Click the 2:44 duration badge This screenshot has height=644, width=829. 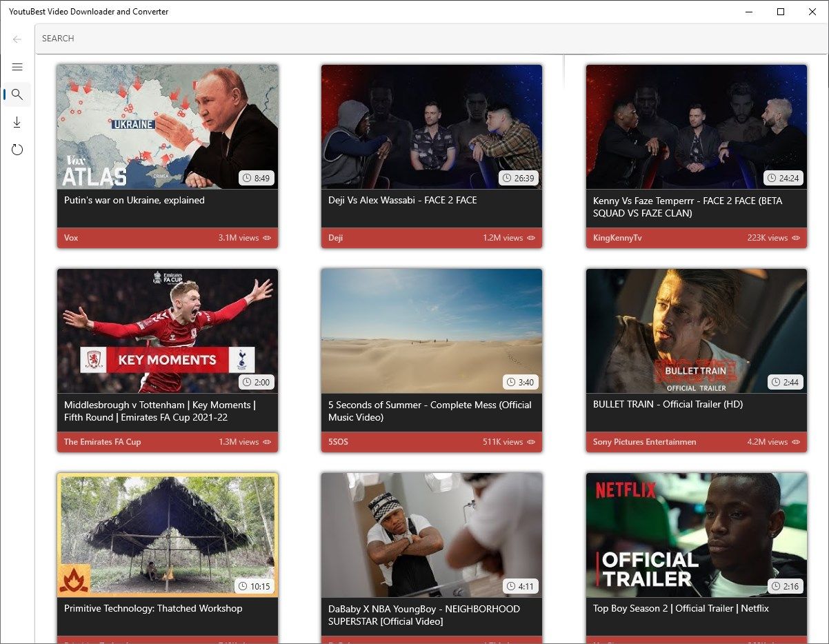click(786, 383)
